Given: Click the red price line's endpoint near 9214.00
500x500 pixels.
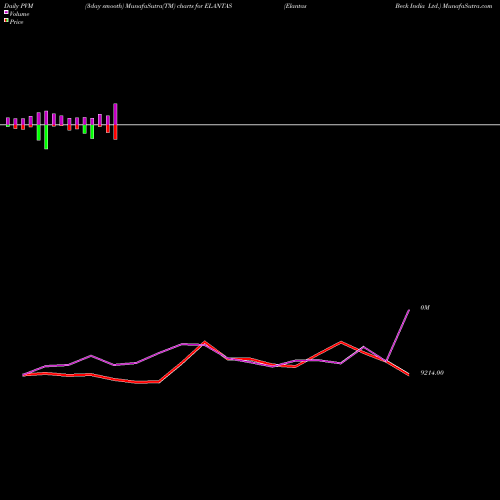Looking at the screenshot, I should click(408, 375).
